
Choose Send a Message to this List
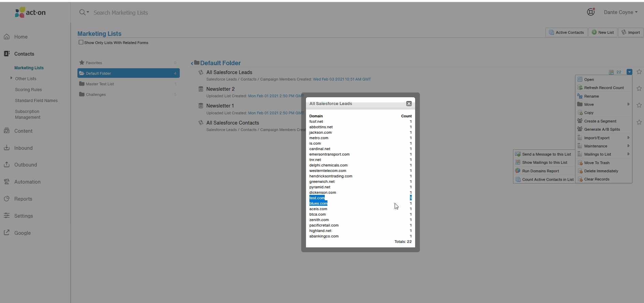point(544,154)
